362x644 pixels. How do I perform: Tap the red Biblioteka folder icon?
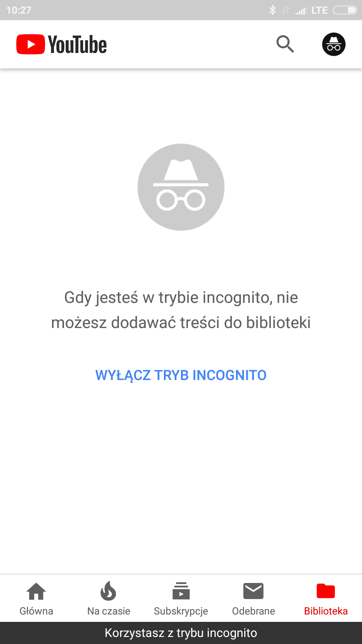326,591
